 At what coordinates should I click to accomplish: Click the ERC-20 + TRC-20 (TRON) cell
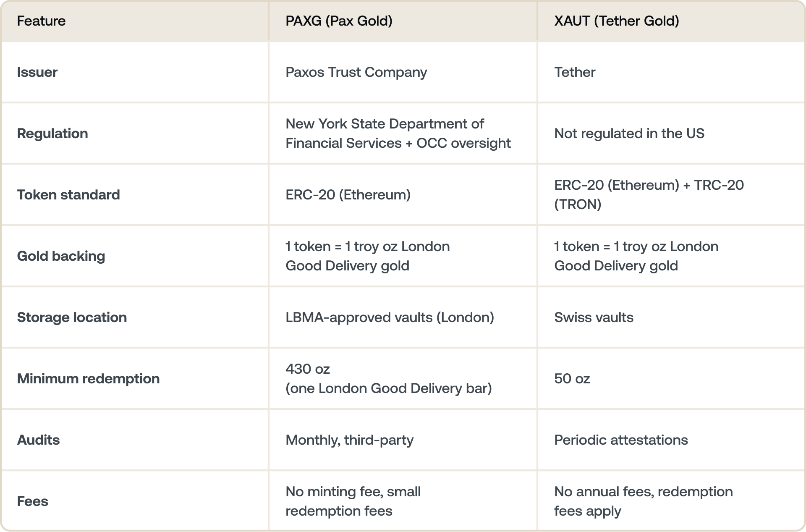(x=649, y=195)
